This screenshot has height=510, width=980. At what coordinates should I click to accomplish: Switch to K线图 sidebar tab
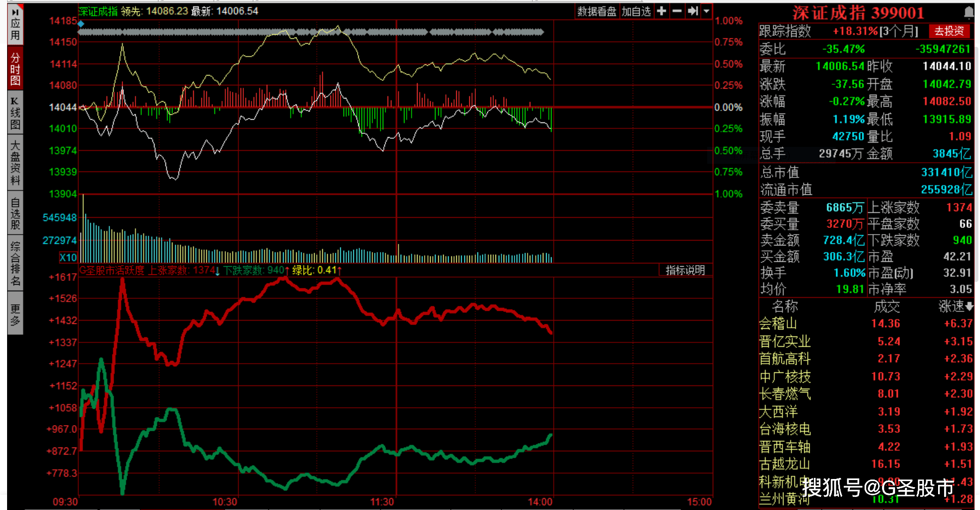(15, 113)
